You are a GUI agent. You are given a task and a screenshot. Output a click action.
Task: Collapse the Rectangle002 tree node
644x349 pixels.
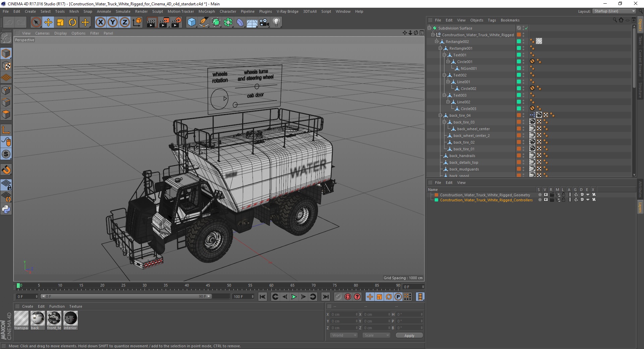[x=436, y=42]
